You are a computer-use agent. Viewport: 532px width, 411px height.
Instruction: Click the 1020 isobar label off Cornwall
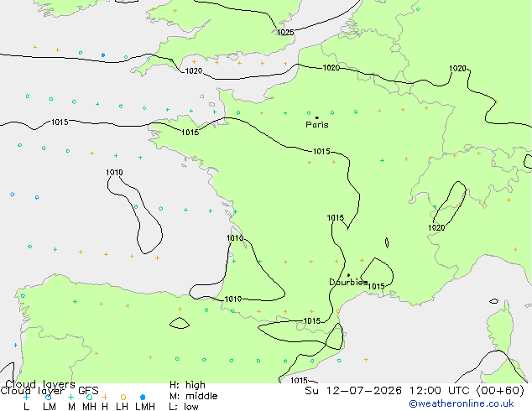[193, 70]
